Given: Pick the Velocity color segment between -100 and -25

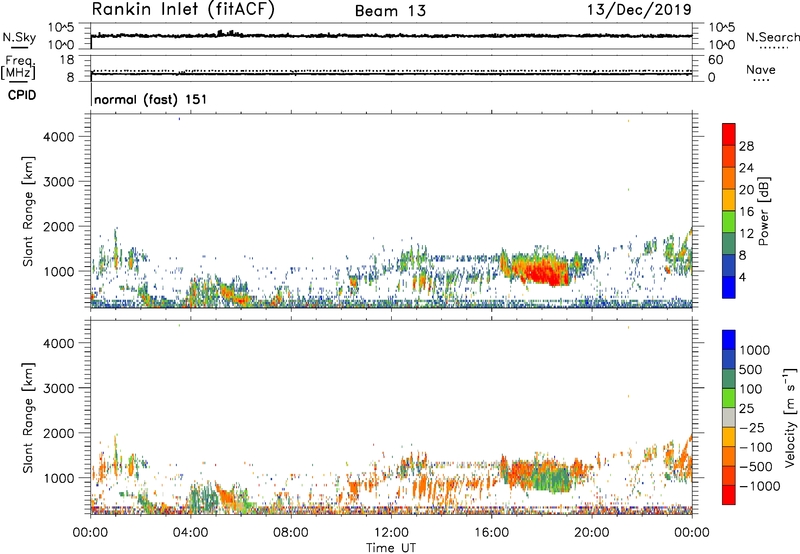Looking at the screenshot, I should coord(729,437).
